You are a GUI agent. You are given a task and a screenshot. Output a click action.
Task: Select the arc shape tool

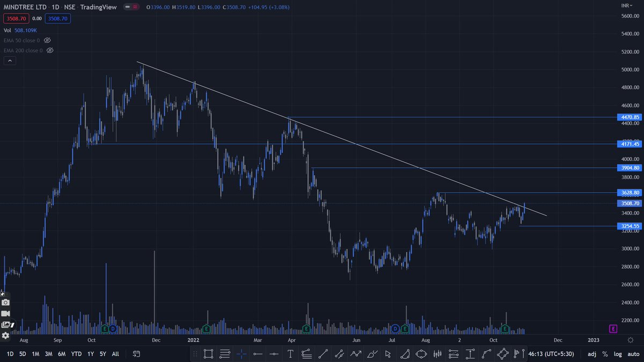(x=405, y=354)
